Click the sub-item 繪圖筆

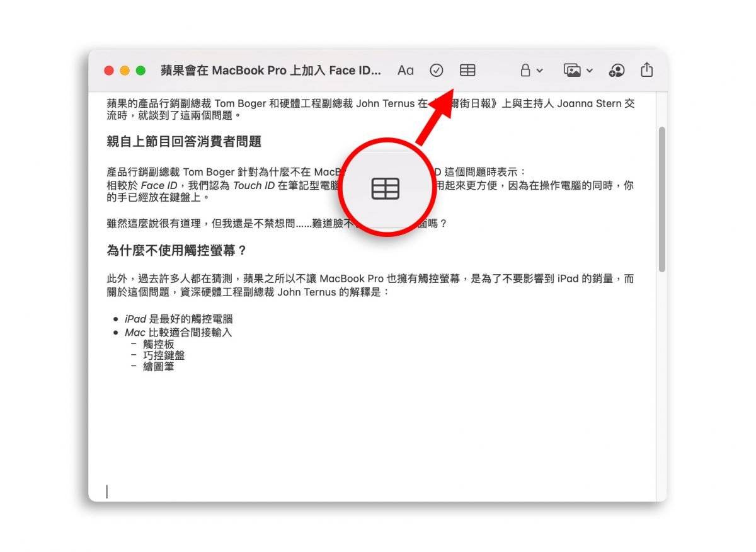tap(159, 366)
